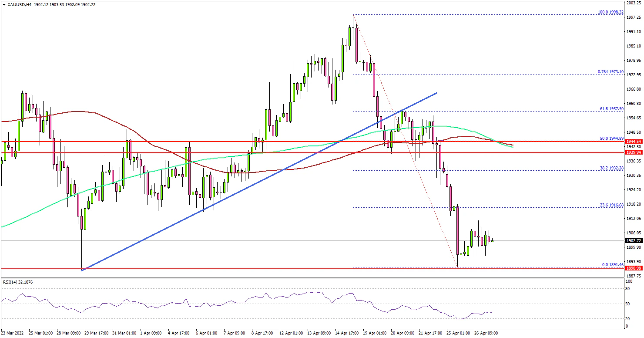Click the Fibonacci 100.0 1998.32 label
The width and height of the screenshot is (644, 338).
(x=611, y=12)
